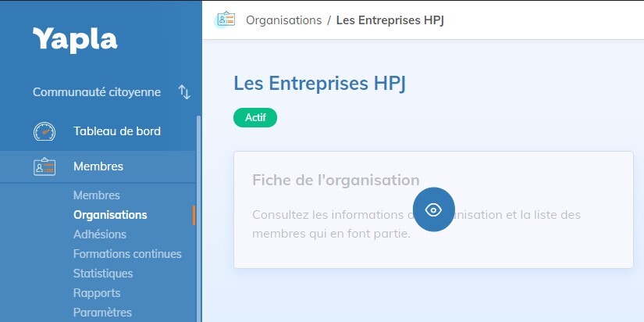This screenshot has width=644, height=322.
Task: Expand the Membres main menu section
Action: [x=98, y=166]
